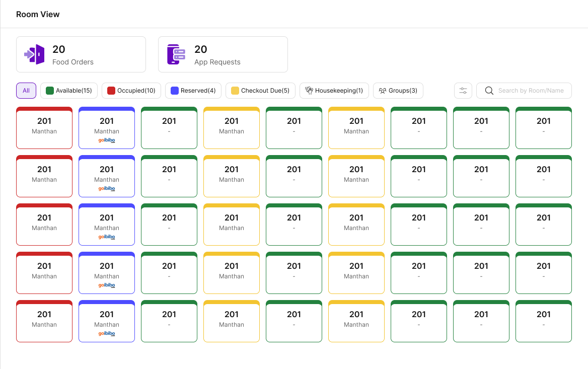Toggle the Occupied(10) filter
The image size is (588, 369).
coord(131,91)
